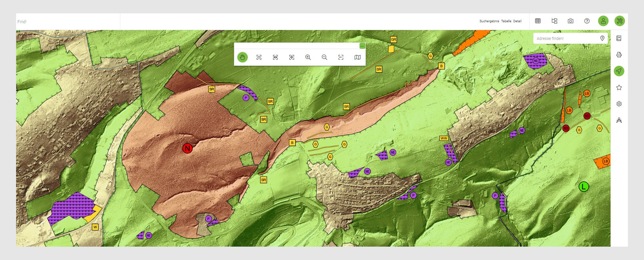Open the folded map overview icon

click(x=357, y=57)
